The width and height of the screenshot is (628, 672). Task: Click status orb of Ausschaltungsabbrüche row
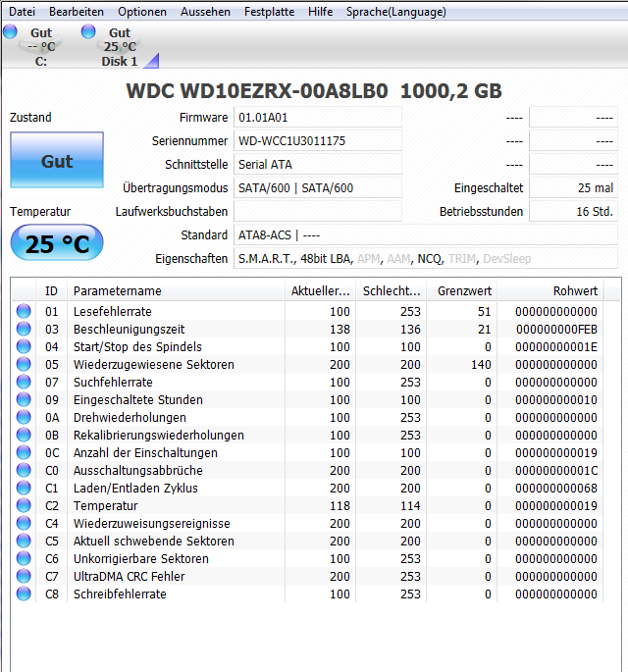pyautogui.click(x=24, y=470)
